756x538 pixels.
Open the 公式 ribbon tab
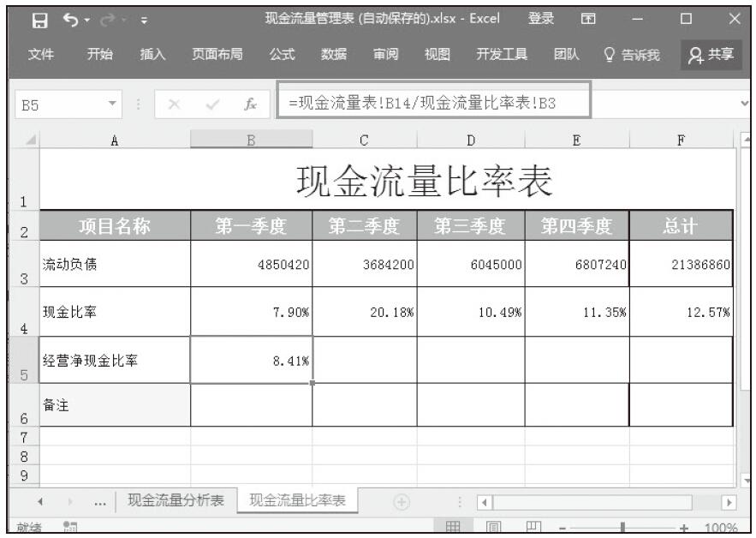click(x=283, y=55)
